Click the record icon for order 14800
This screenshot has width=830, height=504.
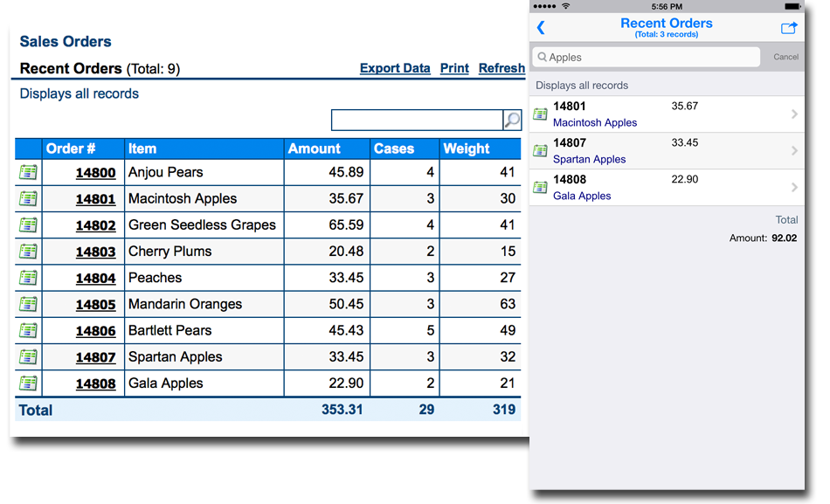(28, 173)
